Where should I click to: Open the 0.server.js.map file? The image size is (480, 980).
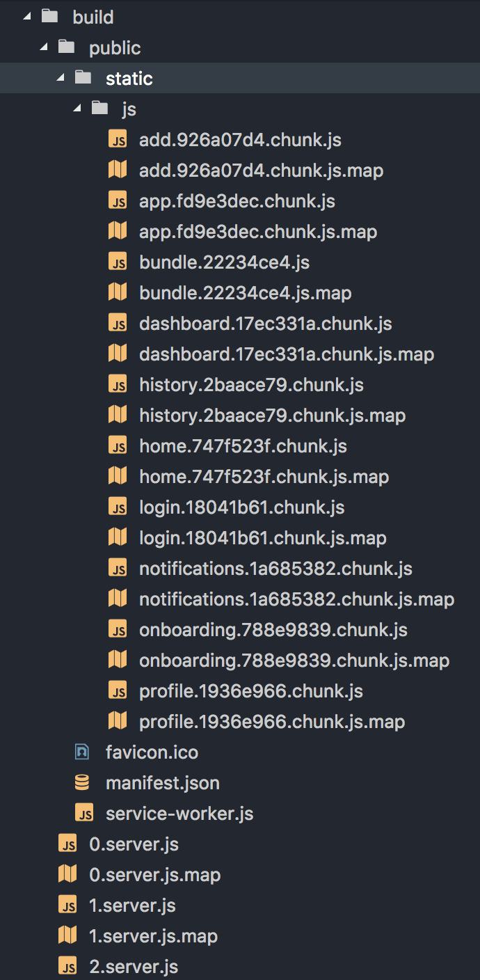click(x=155, y=875)
